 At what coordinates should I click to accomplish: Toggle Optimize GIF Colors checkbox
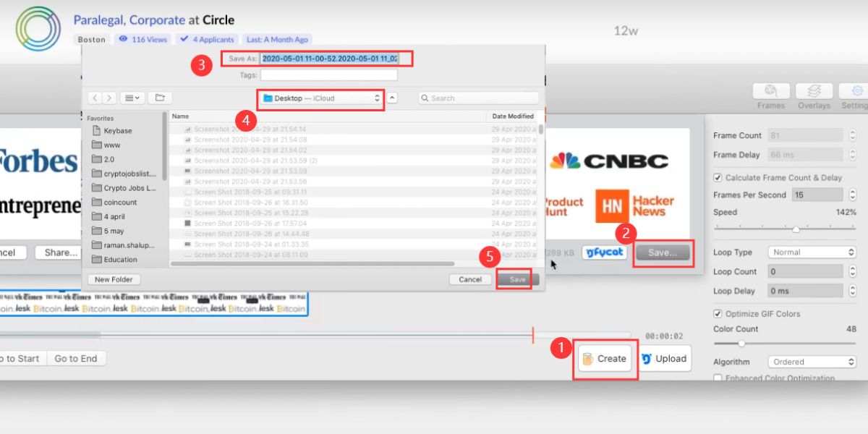coord(718,314)
